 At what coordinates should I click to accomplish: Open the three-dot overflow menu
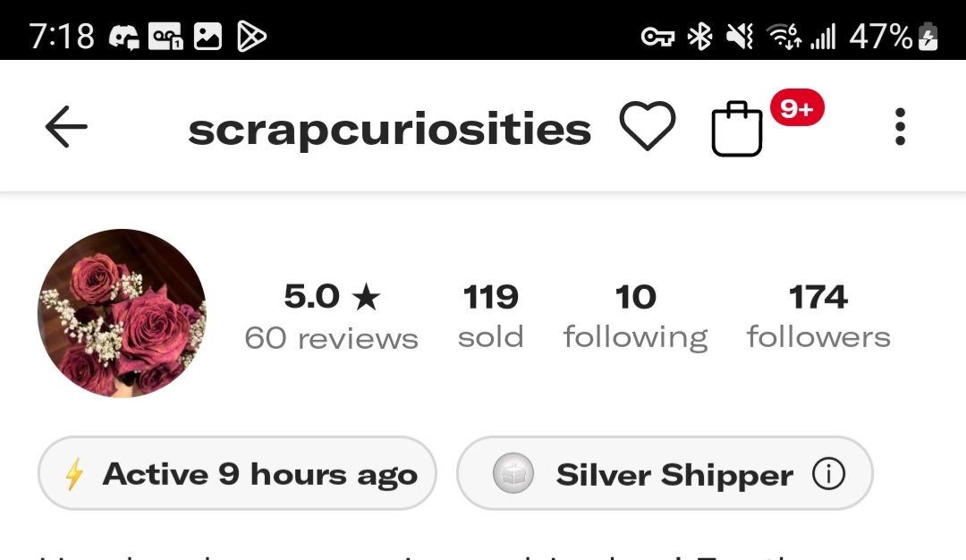900,127
